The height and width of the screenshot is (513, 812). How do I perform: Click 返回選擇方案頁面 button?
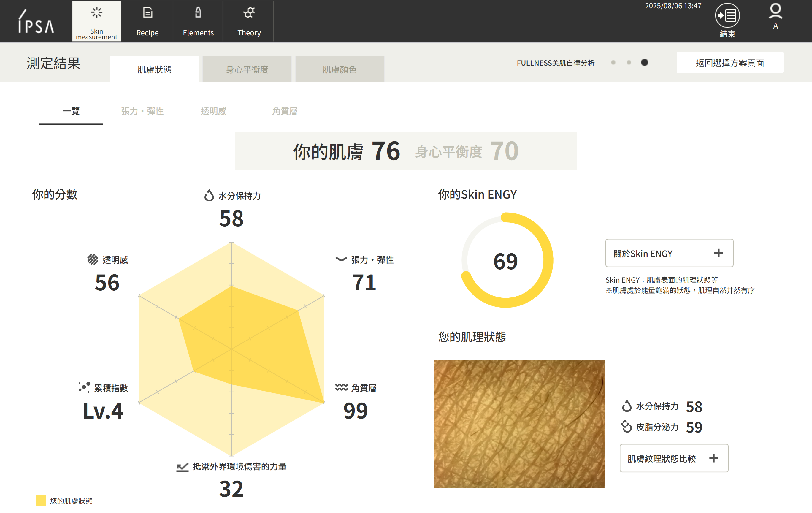click(729, 63)
